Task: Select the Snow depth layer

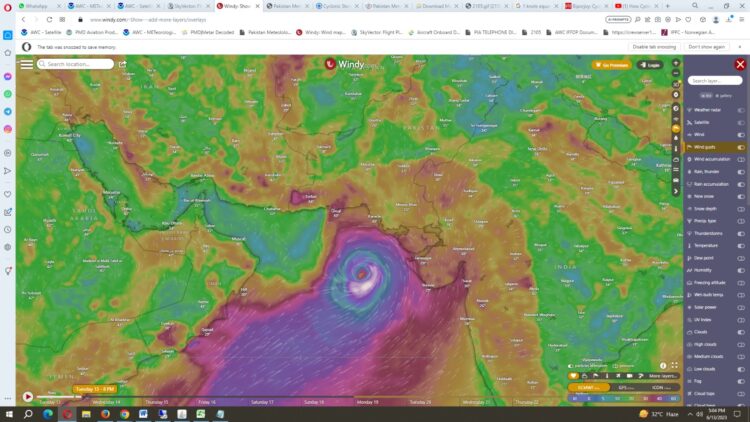Action: [705, 209]
